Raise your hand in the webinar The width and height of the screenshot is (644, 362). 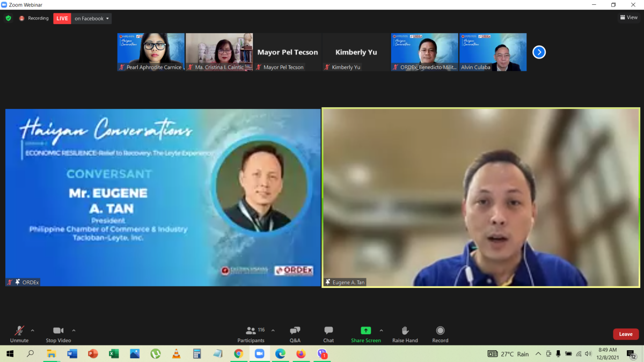405,334
